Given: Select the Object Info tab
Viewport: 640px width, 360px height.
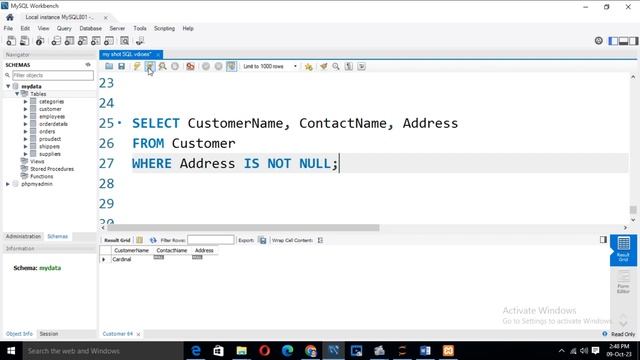Looking at the screenshot, I should coord(19,334).
